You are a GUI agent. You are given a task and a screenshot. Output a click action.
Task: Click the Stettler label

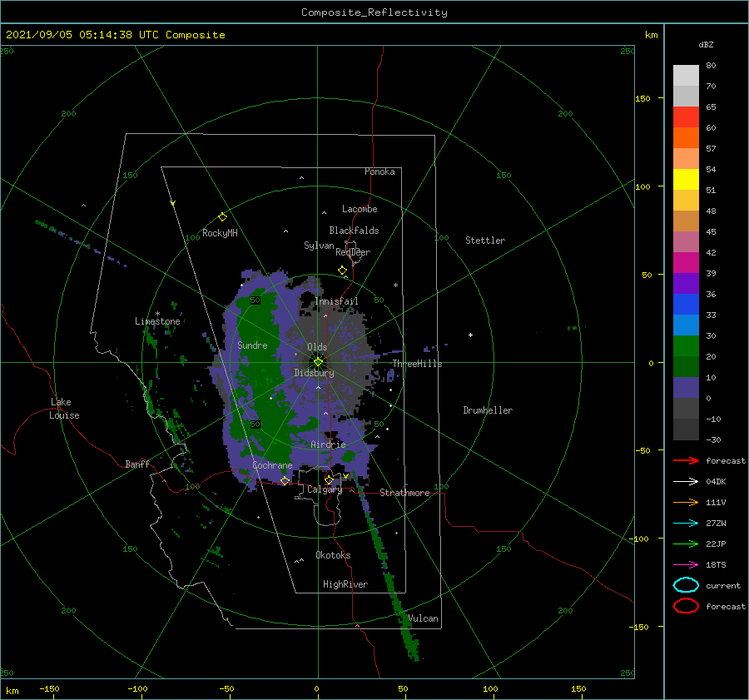click(x=485, y=241)
